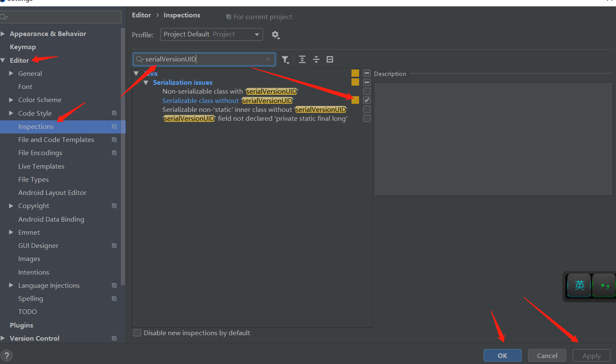
Task: Enable Non-serializable class with serialVersionUID inspection
Action: tap(367, 91)
